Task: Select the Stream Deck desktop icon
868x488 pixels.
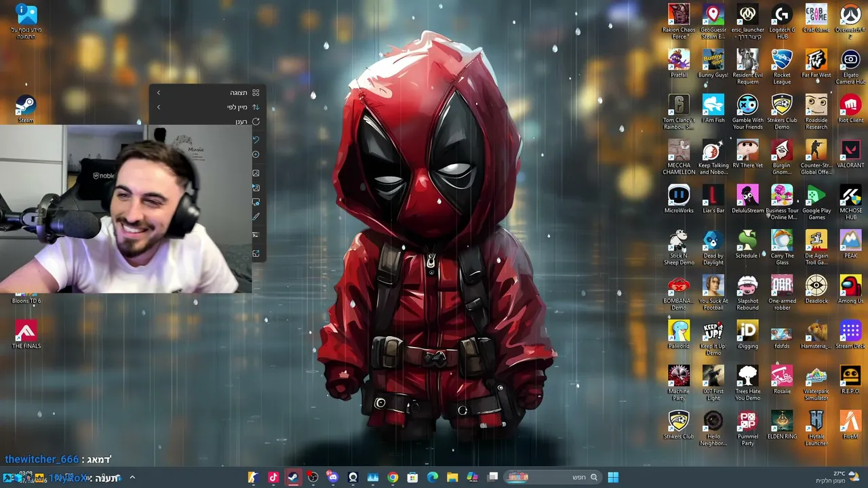Action: click(850, 334)
